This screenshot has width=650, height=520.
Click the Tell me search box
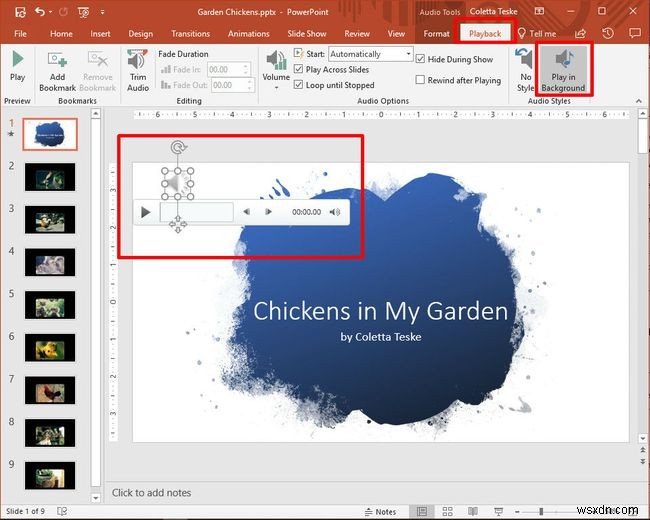(x=537, y=34)
